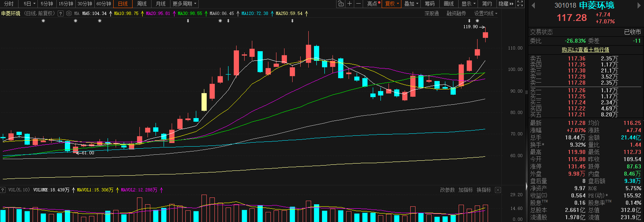Close the volume indicator panel
The height and width of the screenshot is (222, 644).
[x=497, y=190]
